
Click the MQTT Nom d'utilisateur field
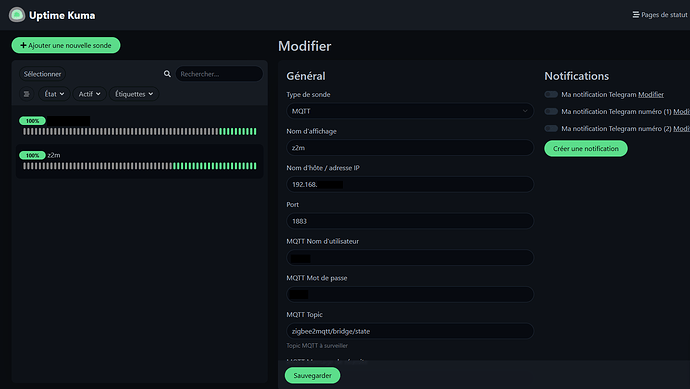(410, 258)
